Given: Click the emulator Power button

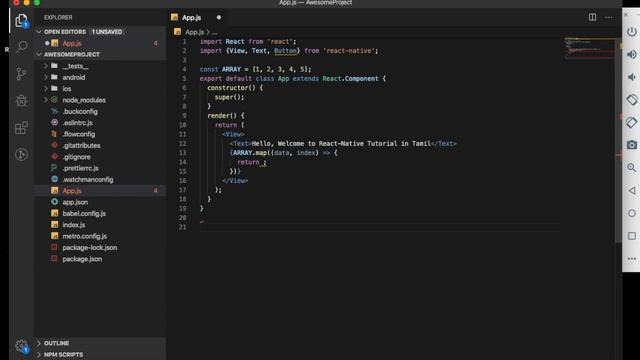Looking at the screenshot, I should click(631, 31).
